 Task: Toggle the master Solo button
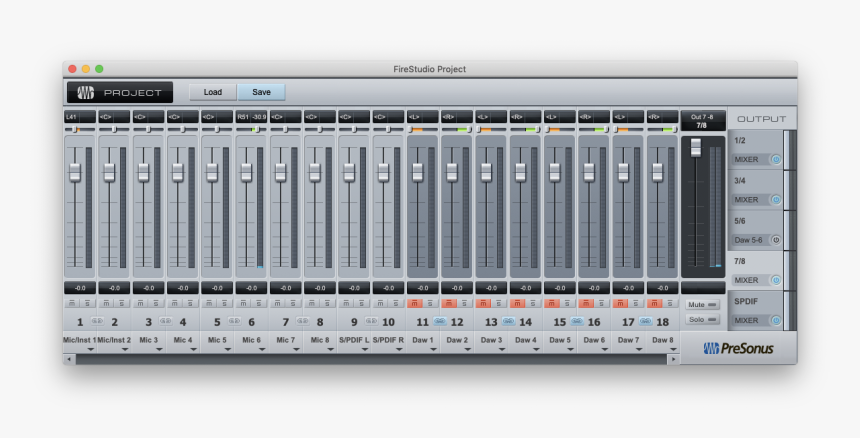pos(703,320)
